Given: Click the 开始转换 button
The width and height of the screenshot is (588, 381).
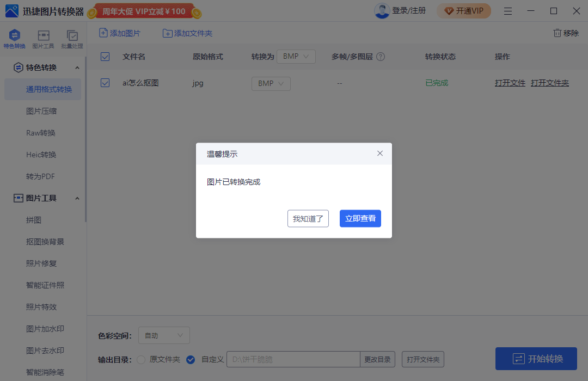Looking at the screenshot, I should click(536, 359).
